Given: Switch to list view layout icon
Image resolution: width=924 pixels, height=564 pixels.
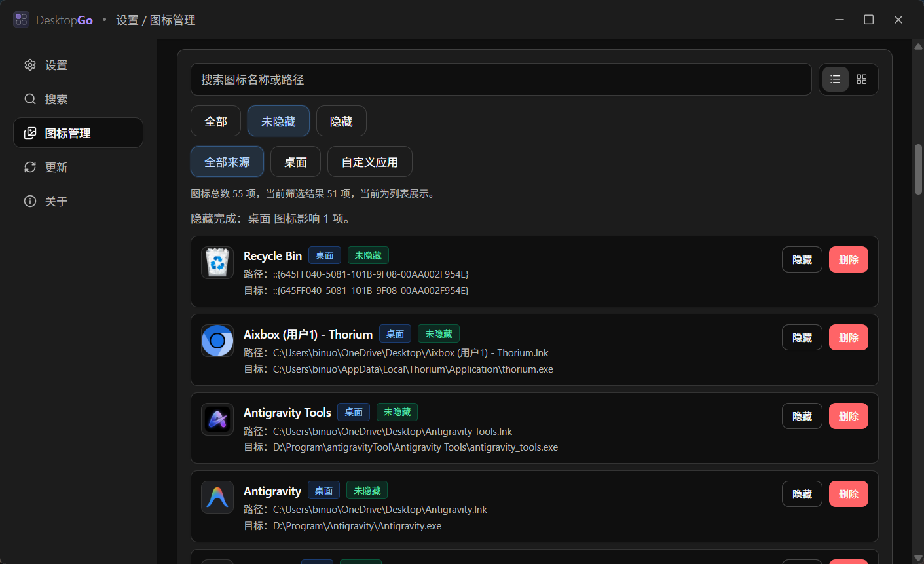Looking at the screenshot, I should [835, 79].
